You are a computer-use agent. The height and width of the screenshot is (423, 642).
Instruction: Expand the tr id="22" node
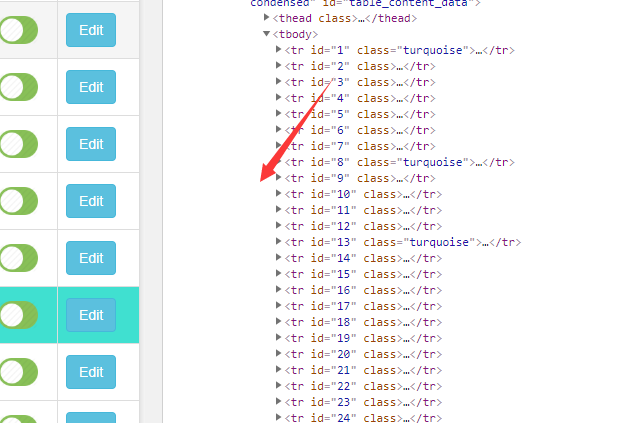coord(278,385)
